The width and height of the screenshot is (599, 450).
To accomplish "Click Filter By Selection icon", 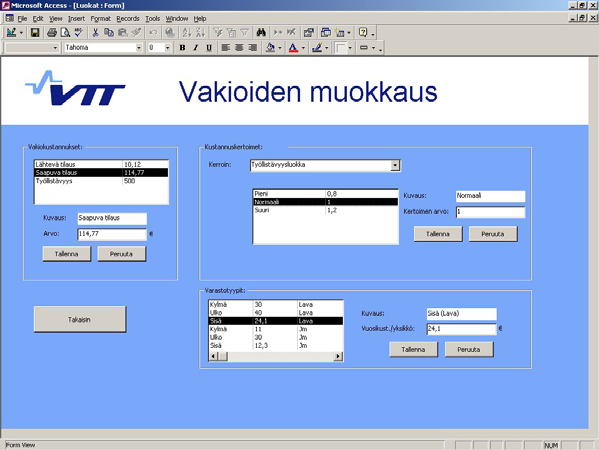I will 217,32.
